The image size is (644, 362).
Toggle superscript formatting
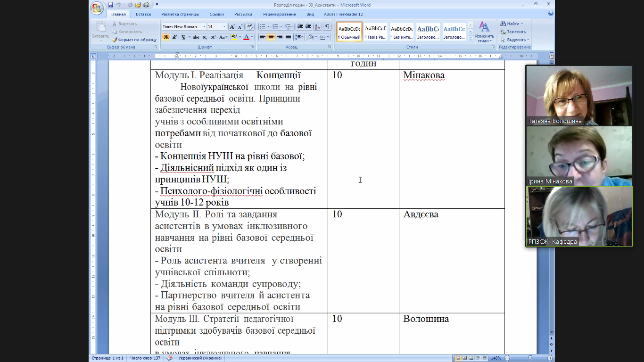[213, 37]
